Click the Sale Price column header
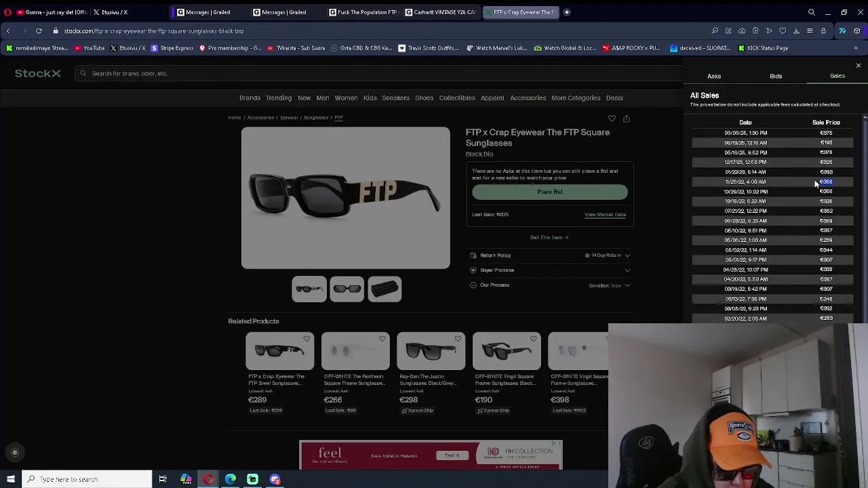 (826, 123)
